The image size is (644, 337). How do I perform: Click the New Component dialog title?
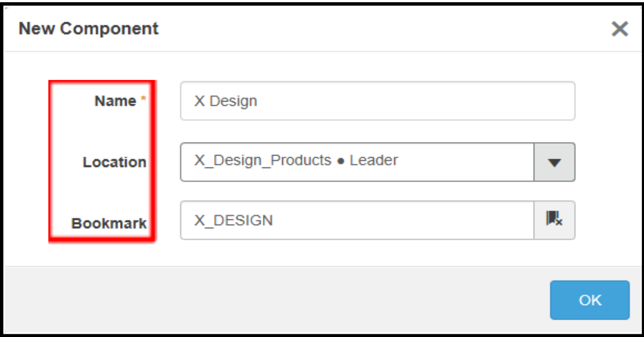tap(89, 29)
